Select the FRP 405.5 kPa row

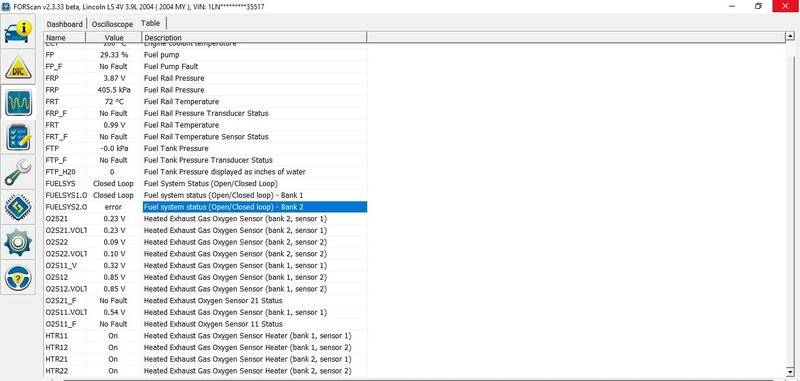pyautogui.click(x=206, y=90)
